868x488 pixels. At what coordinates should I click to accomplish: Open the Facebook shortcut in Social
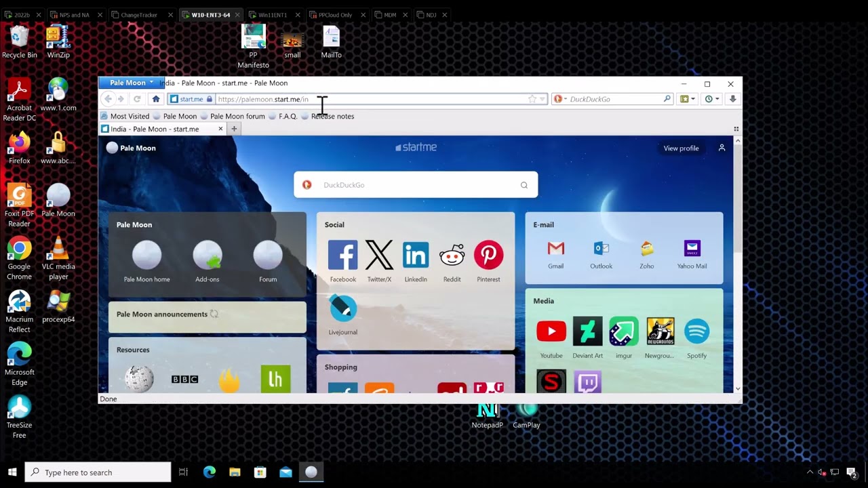(342, 262)
